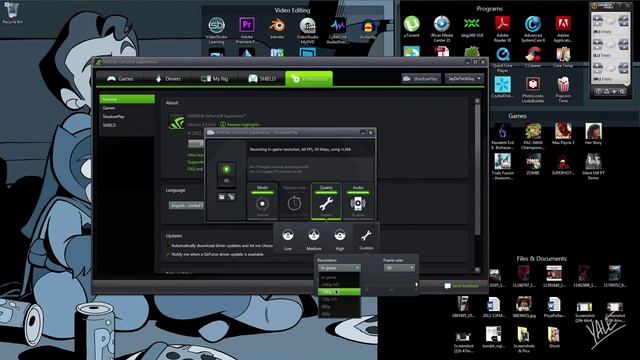Launch the Popcorn Time icon
Image resolution: width=640 pixels, height=360 pixels.
coord(563,90)
